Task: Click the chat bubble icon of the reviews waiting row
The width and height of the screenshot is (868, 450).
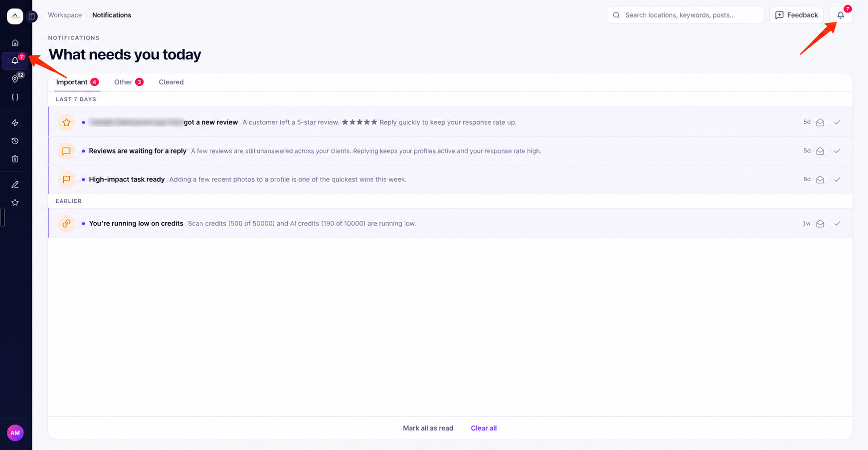Action: coord(66,151)
